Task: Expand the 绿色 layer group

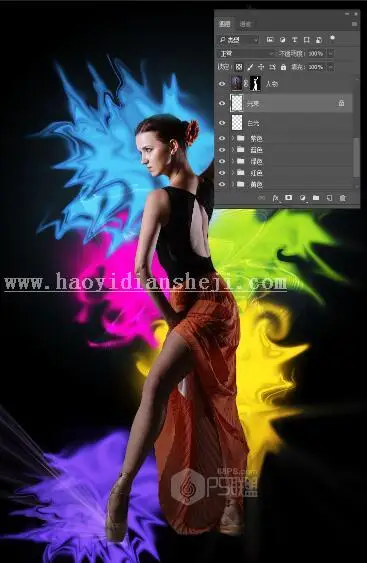Action: click(233, 161)
